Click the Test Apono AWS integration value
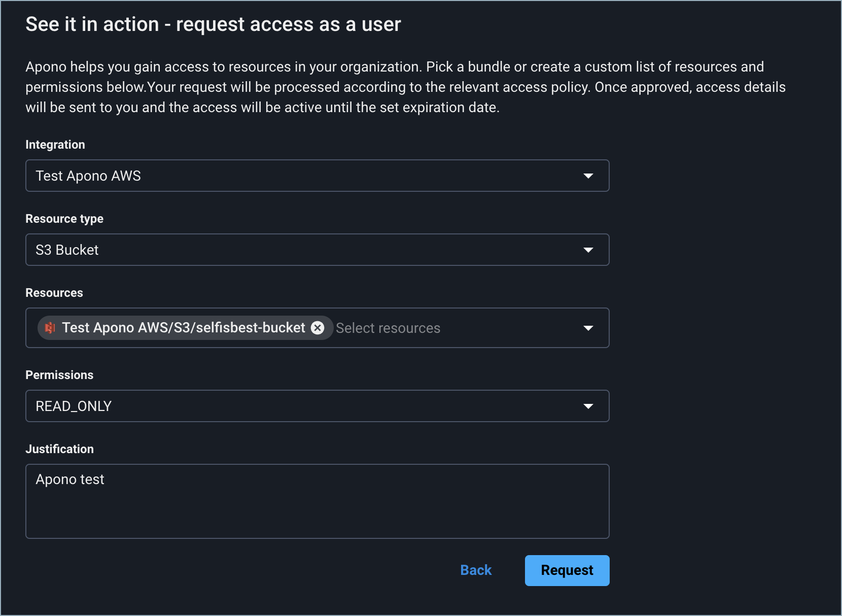Viewport: 842px width, 616px height. point(88,176)
